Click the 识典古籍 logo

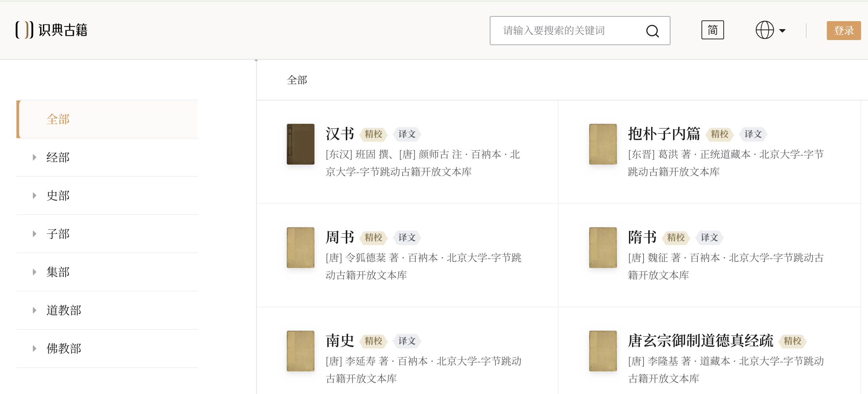click(52, 30)
